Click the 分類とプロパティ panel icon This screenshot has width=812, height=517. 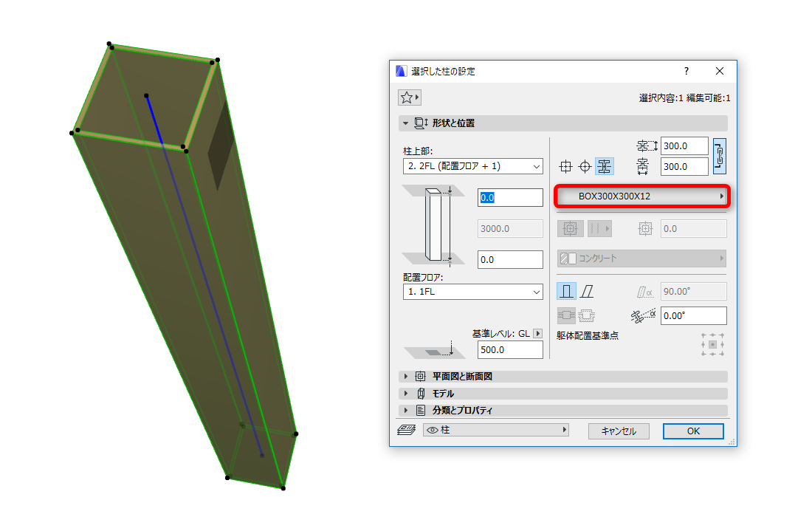421,411
